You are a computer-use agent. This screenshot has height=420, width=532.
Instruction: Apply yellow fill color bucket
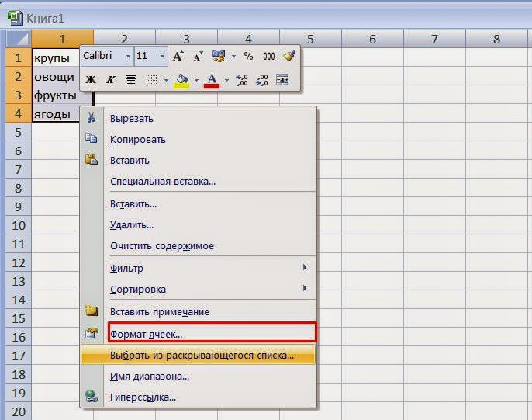pos(181,81)
